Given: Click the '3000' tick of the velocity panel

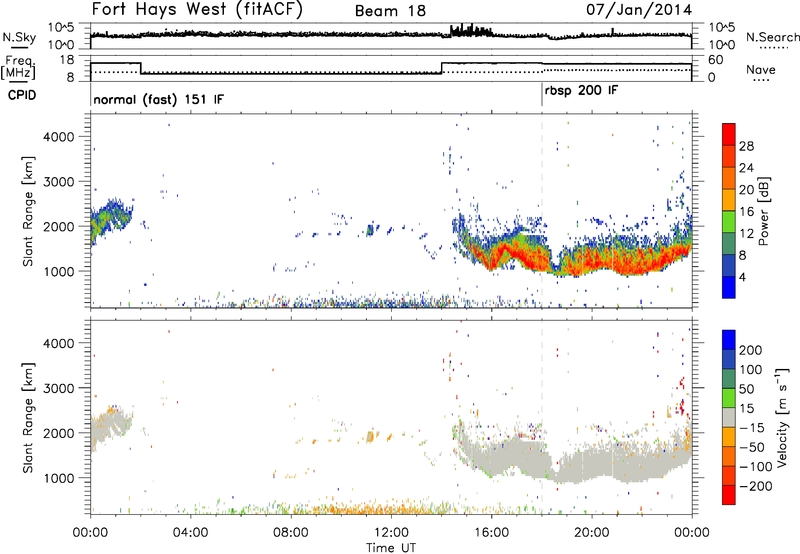Looking at the screenshot, I should click(58, 388).
